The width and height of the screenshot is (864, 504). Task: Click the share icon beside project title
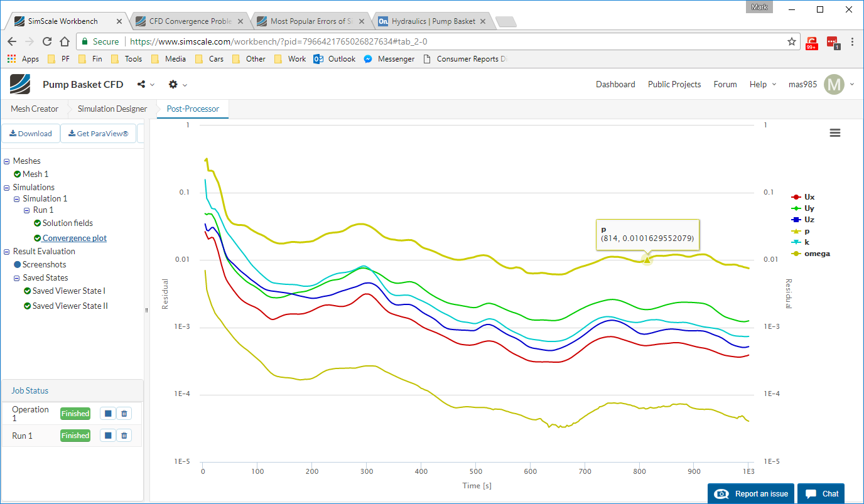point(141,84)
